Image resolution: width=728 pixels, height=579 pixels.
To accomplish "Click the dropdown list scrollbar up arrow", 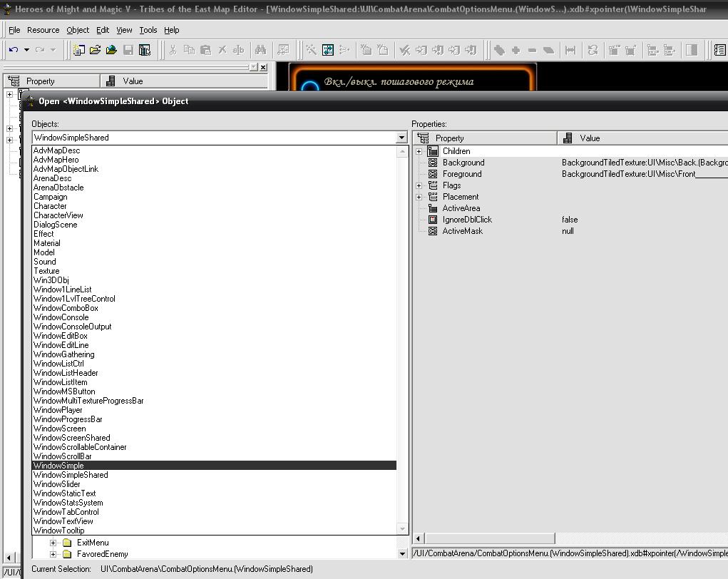I will tap(403, 151).
